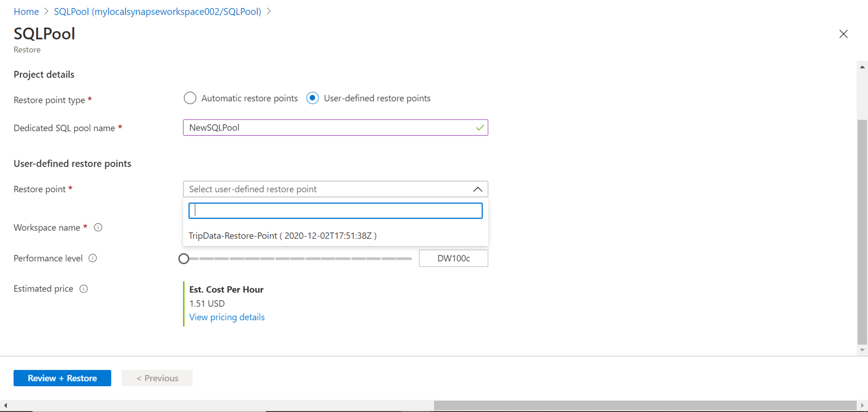Go to Home in the breadcrumb
Viewport: 868px width, 412px height.
[x=26, y=12]
